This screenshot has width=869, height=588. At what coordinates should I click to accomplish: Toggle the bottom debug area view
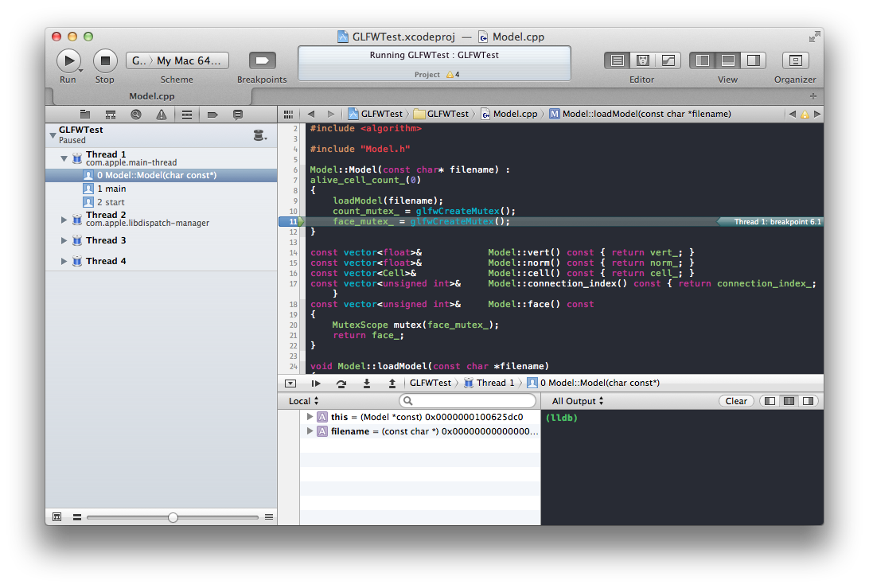[727, 60]
